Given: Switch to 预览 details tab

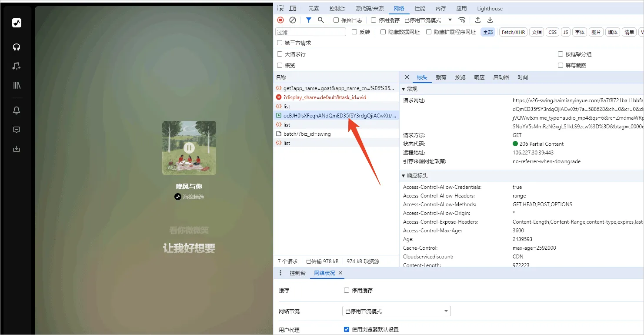Looking at the screenshot, I should click(x=460, y=77).
